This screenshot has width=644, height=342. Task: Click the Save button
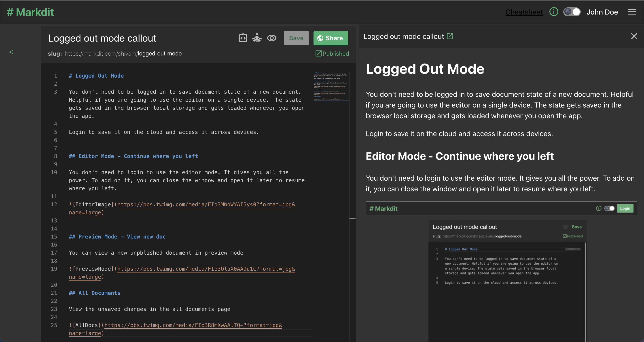click(296, 38)
